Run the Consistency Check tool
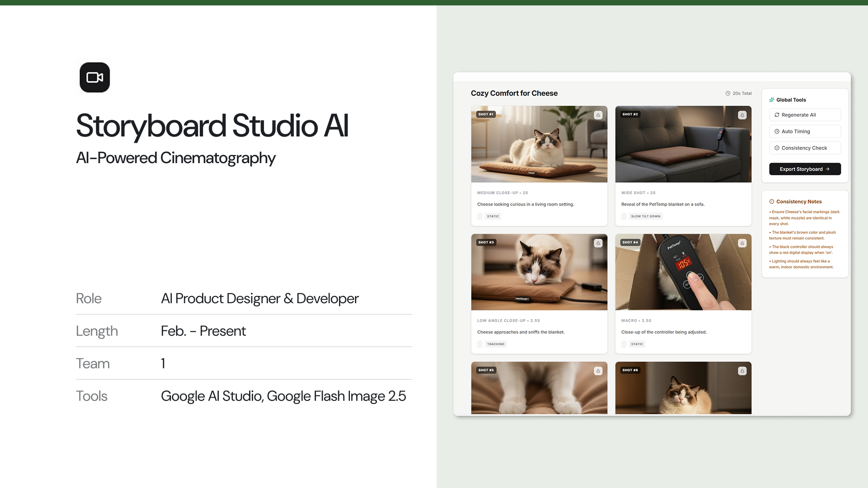The image size is (868, 488). [x=805, y=148]
